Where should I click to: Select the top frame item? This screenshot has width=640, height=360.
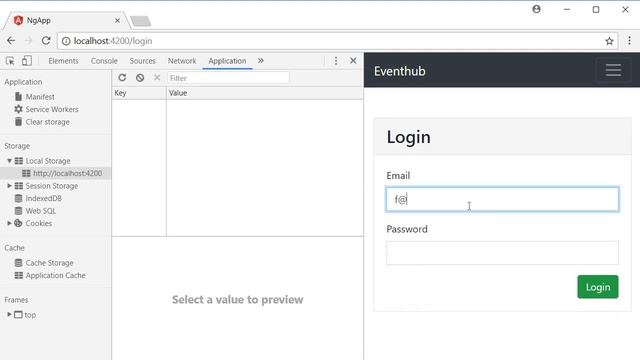(30, 315)
